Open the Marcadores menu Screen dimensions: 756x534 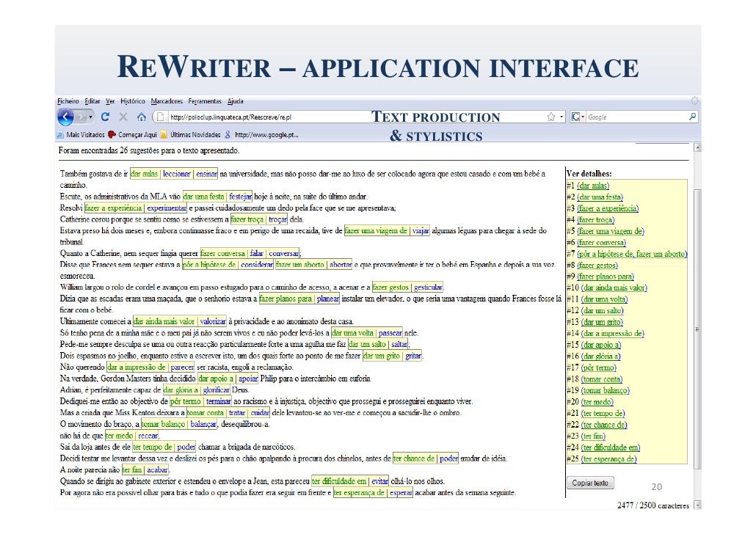(167, 101)
